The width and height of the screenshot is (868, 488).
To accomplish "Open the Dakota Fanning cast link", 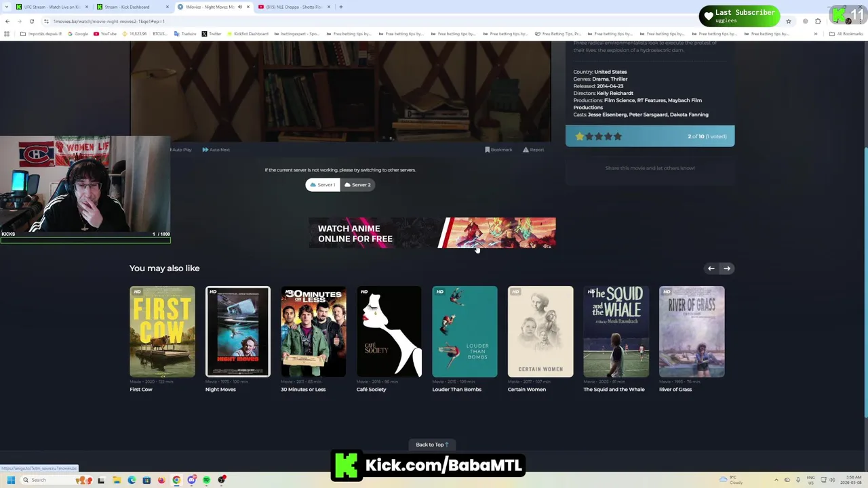I will (x=689, y=115).
